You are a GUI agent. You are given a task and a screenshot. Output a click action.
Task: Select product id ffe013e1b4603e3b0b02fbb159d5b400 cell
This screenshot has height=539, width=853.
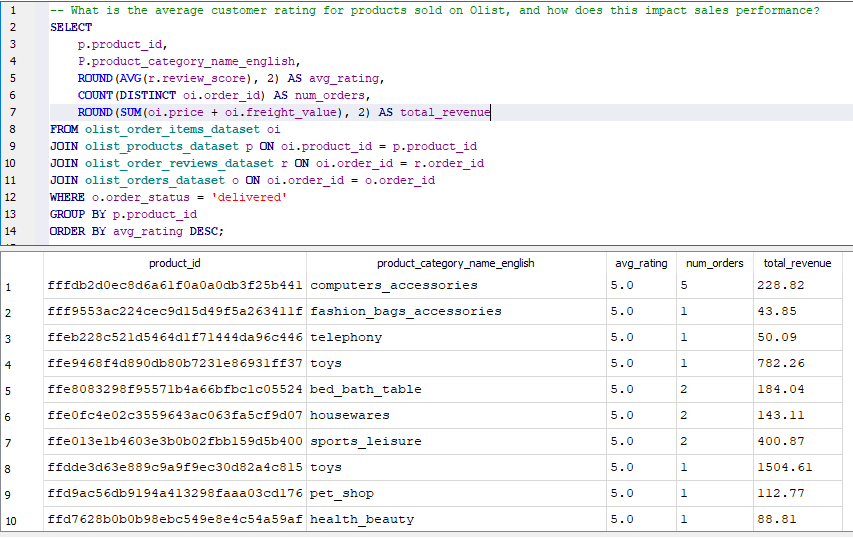pos(175,442)
